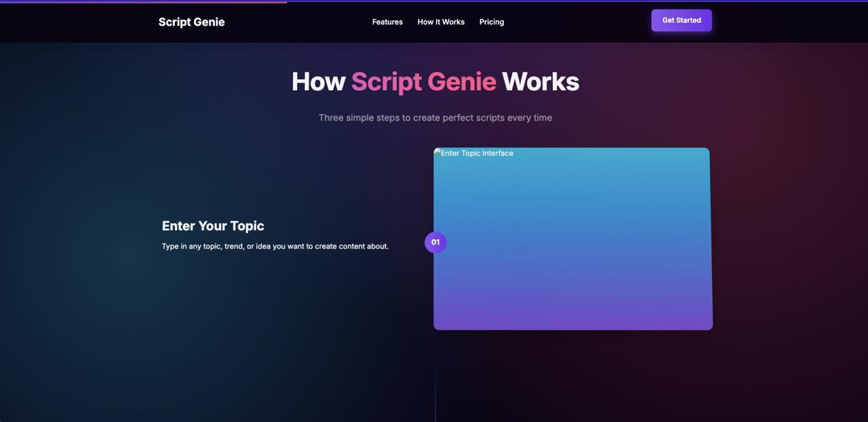
Task: Click pink 'Genie' word in main title
Action: point(461,82)
